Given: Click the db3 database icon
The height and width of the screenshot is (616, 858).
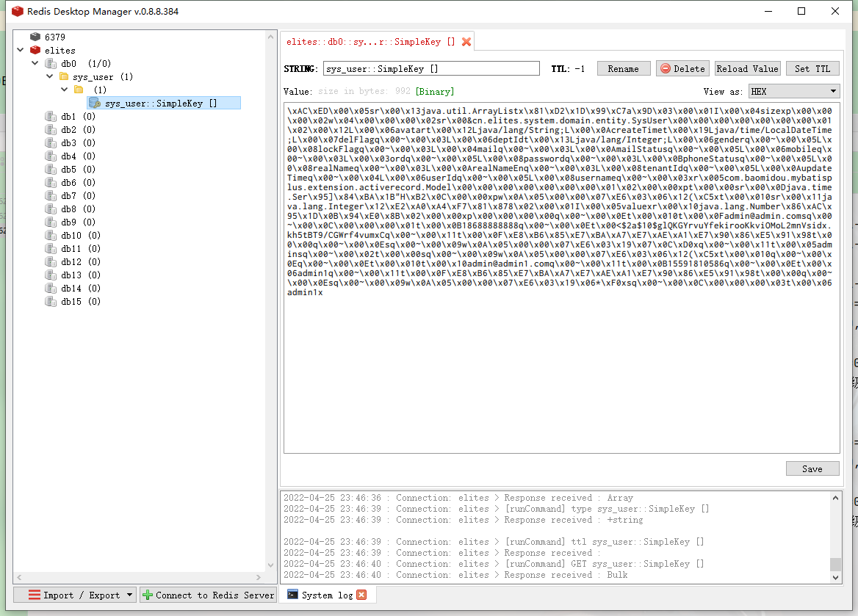Looking at the screenshot, I should (51, 142).
